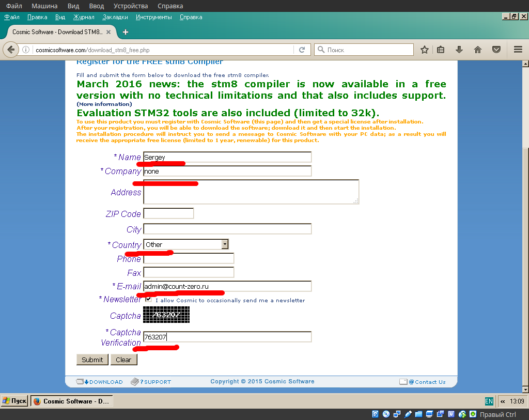Focus the ZIP Code field
529x420 pixels.
pyautogui.click(x=169, y=213)
